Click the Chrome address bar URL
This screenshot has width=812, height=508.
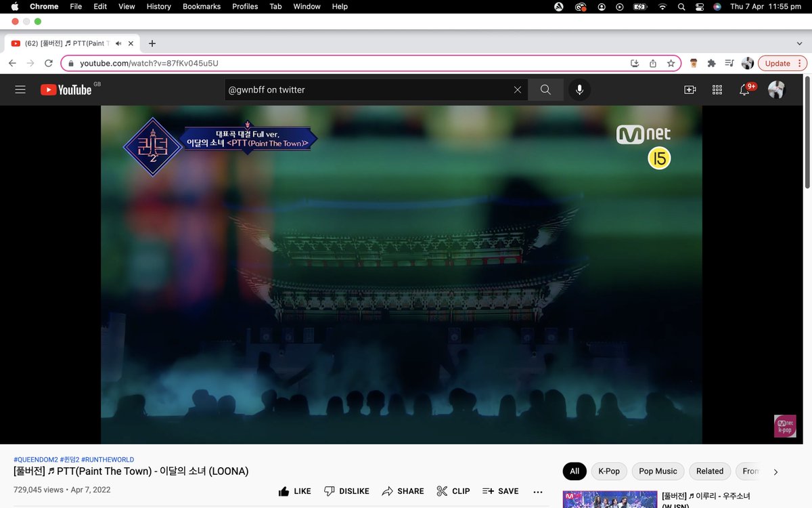(x=149, y=63)
